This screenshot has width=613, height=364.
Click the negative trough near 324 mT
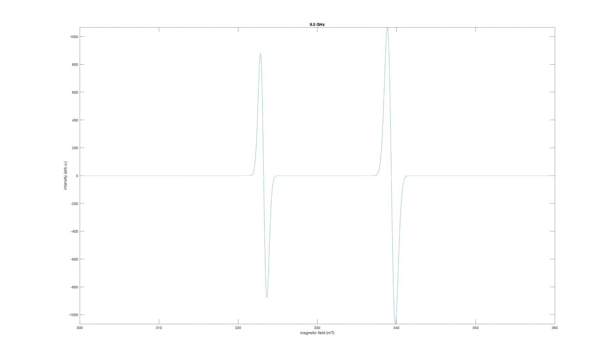coord(267,297)
